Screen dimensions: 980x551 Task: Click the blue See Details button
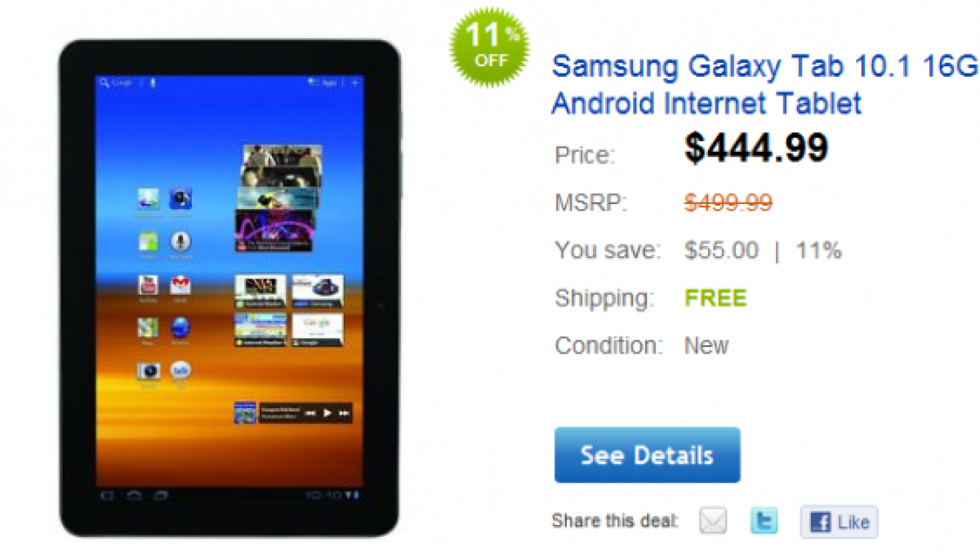coord(647,455)
